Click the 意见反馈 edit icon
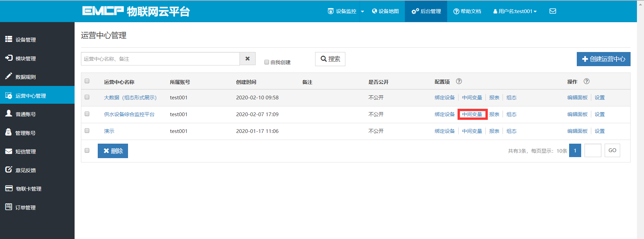Image resolution: width=644 pixels, height=239 pixels. (x=9, y=170)
